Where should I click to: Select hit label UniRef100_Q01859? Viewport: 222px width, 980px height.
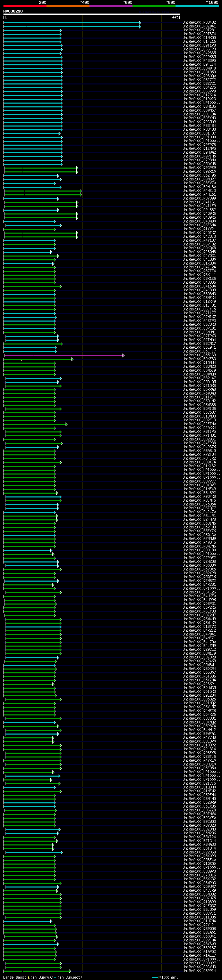(x=199, y=72)
